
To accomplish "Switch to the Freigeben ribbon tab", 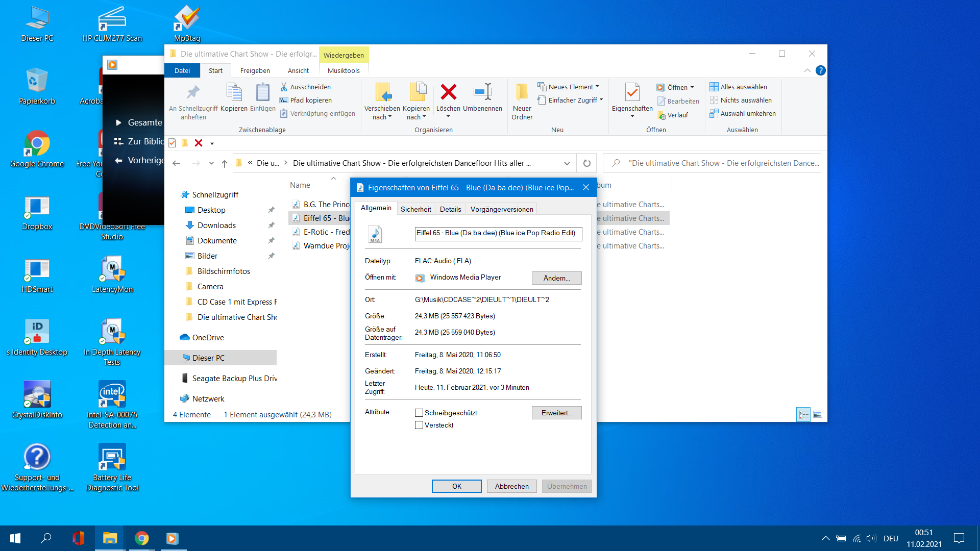I will point(255,70).
